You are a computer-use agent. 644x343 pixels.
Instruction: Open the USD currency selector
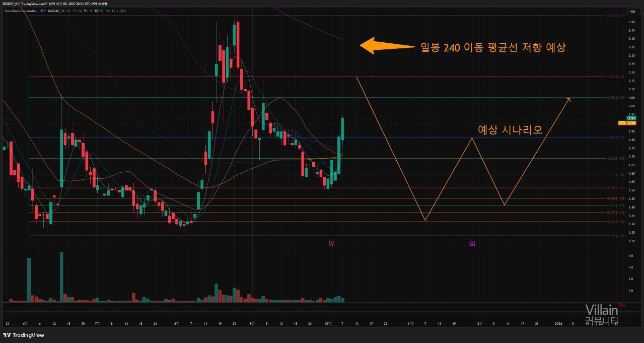pyautogui.click(x=631, y=12)
